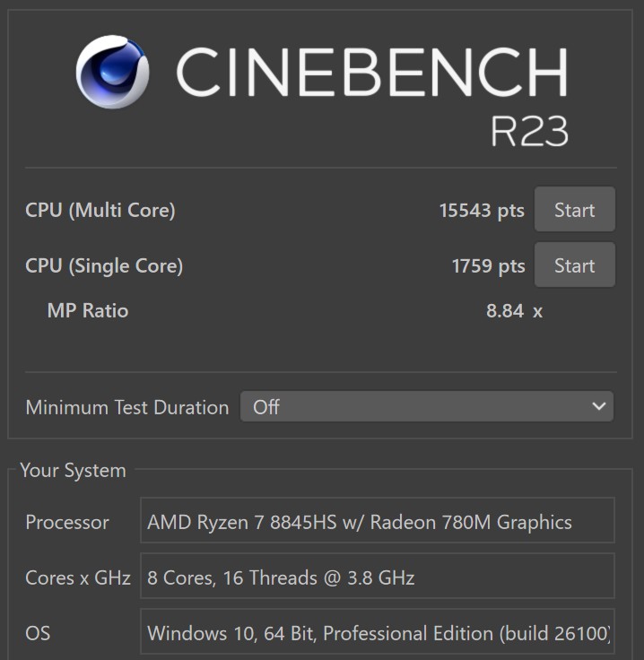Start the CPU Multi Core test
The image size is (644, 660).
tap(574, 210)
